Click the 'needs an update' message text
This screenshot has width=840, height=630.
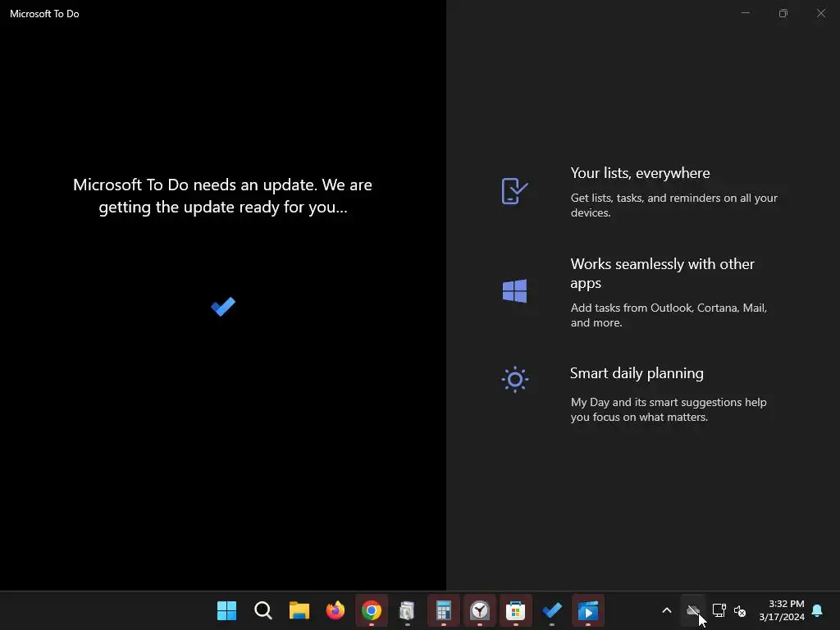coord(223,195)
